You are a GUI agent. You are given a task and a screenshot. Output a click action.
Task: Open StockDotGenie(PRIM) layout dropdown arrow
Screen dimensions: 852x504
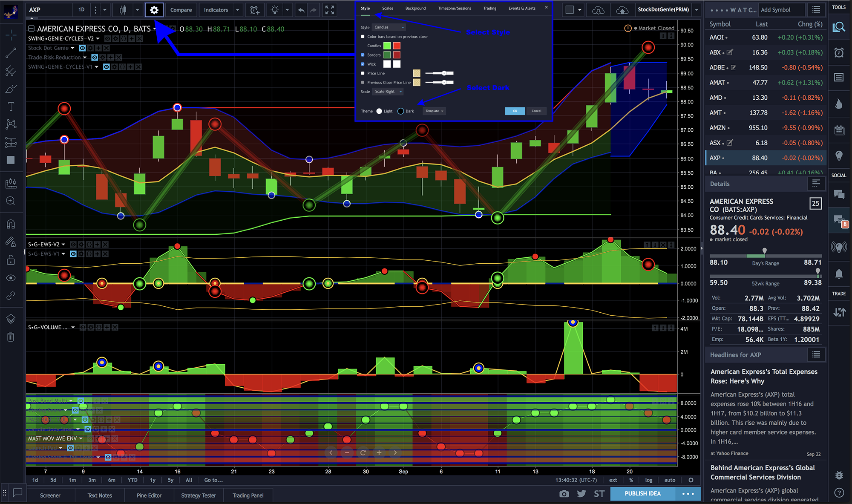(697, 10)
